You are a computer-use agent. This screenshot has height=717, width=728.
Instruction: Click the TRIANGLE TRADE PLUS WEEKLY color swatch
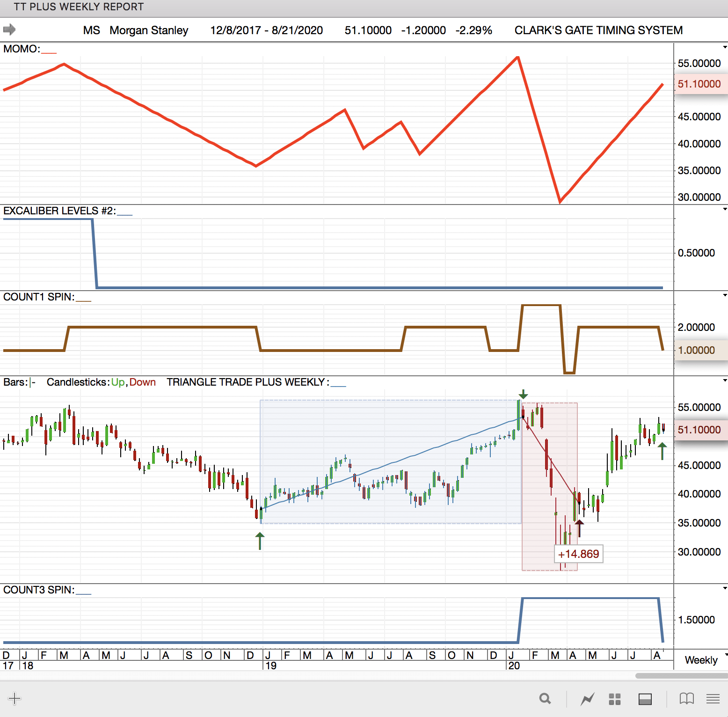pyautogui.click(x=338, y=386)
